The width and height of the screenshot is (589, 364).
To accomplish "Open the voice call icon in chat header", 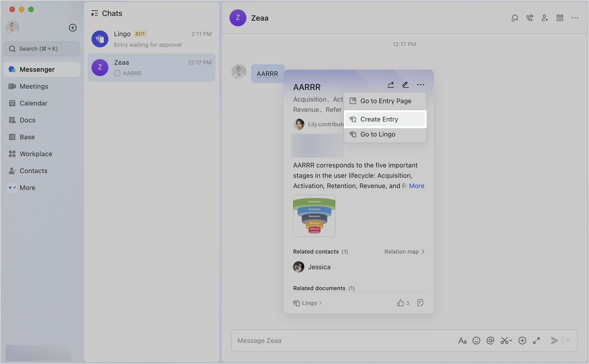I will (530, 18).
